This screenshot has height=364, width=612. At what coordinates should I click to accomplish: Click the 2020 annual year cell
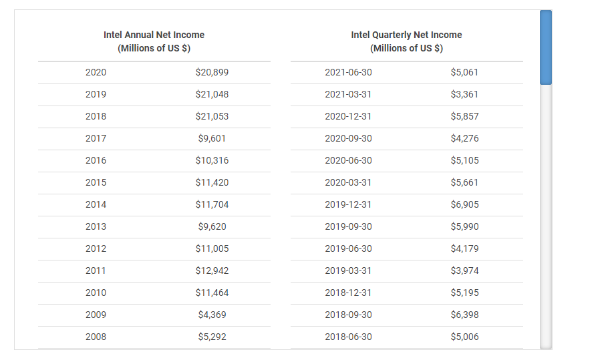[x=96, y=72]
